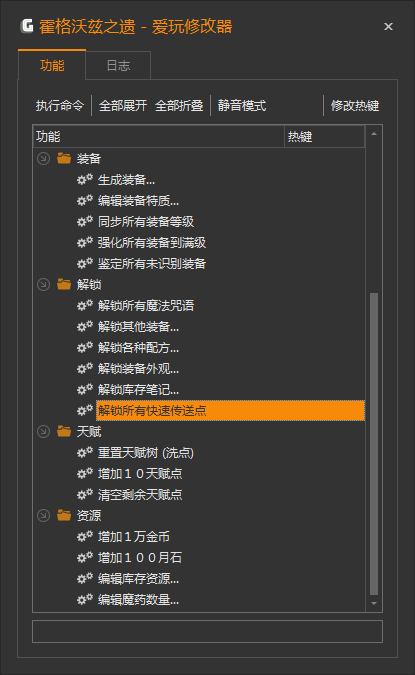This screenshot has height=675, width=415.
Task: Click the gear icon next to 解锁所有魔法咒语
Action: (x=85, y=305)
